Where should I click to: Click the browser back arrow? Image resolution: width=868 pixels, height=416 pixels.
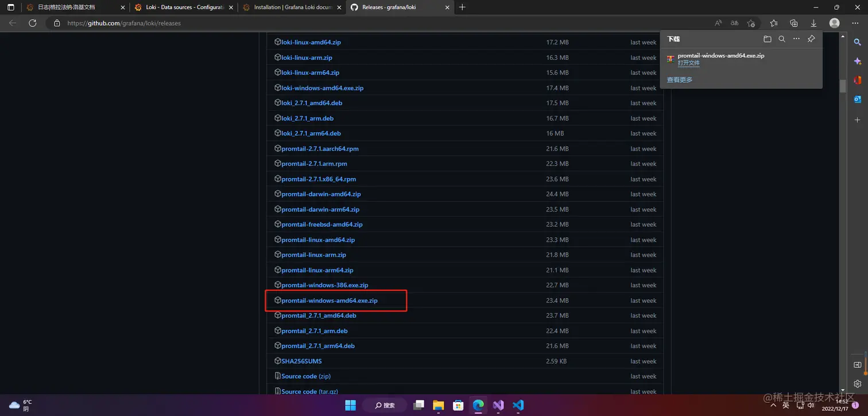13,23
